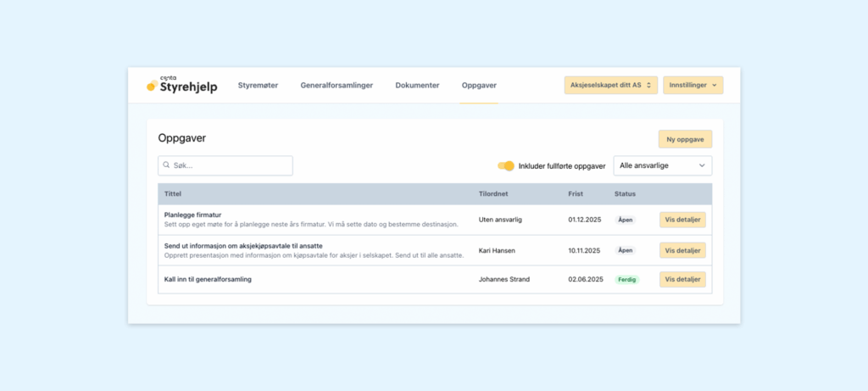868x391 pixels.
Task: Switch to the Generalforsamlinger tab
Action: 337,86
